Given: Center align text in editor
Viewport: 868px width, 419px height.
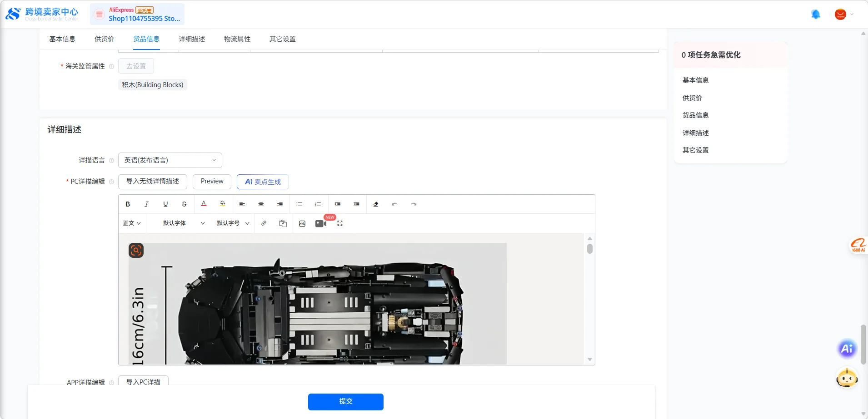Looking at the screenshot, I should (261, 204).
